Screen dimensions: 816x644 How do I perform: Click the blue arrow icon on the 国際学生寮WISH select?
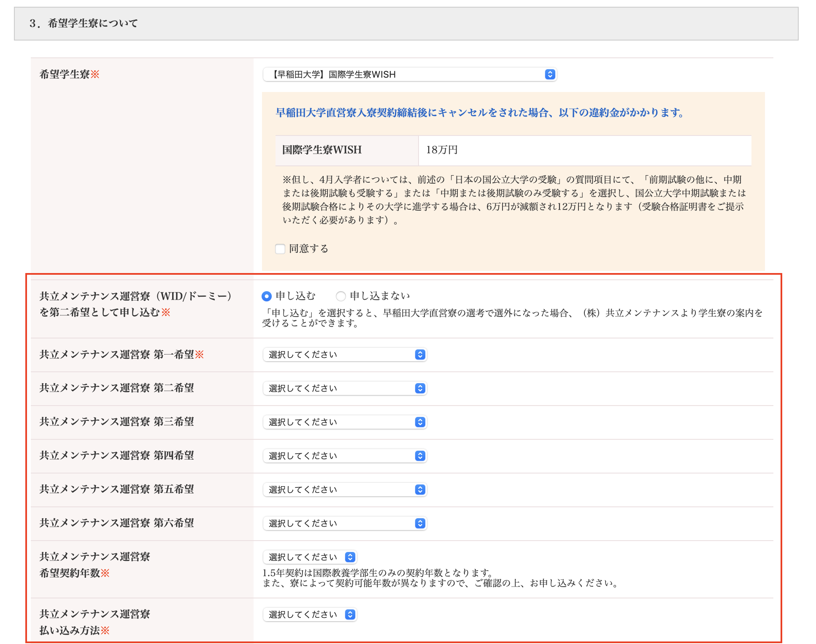[549, 74]
